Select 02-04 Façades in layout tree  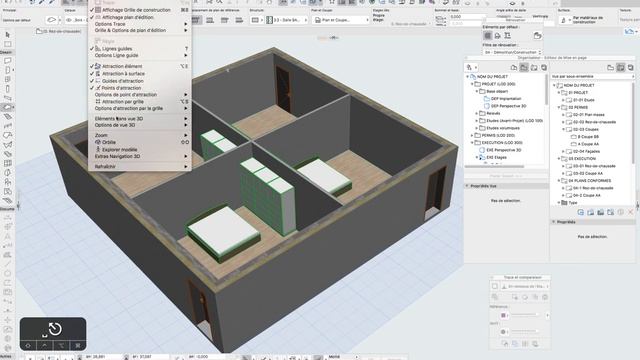[x=586, y=151]
